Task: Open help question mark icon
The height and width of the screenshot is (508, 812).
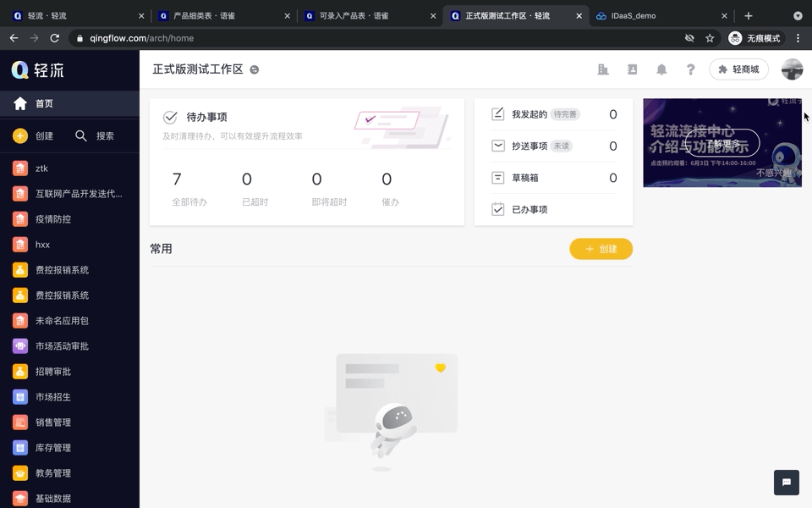Action: pyautogui.click(x=690, y=69)
